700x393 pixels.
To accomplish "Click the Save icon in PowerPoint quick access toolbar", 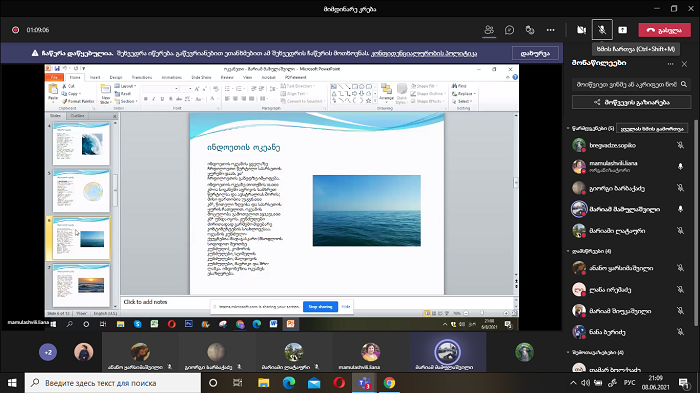I will (x=57, y=69).
